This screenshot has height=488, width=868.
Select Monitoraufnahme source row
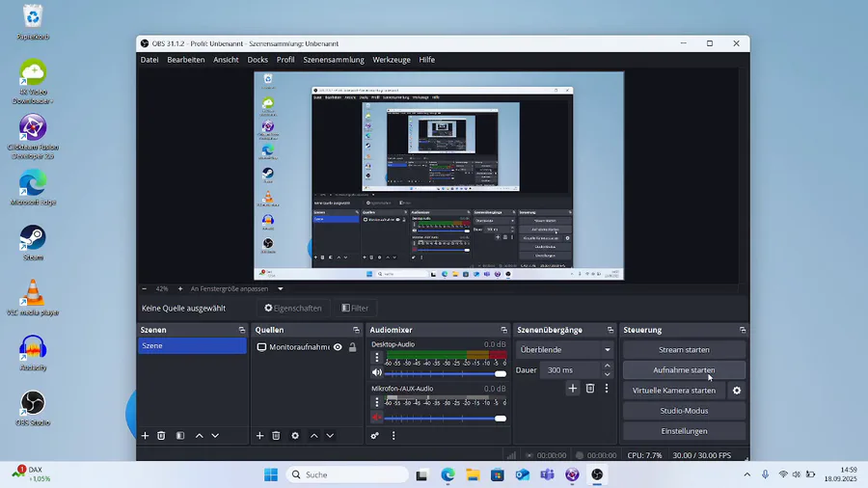[307, 347]
